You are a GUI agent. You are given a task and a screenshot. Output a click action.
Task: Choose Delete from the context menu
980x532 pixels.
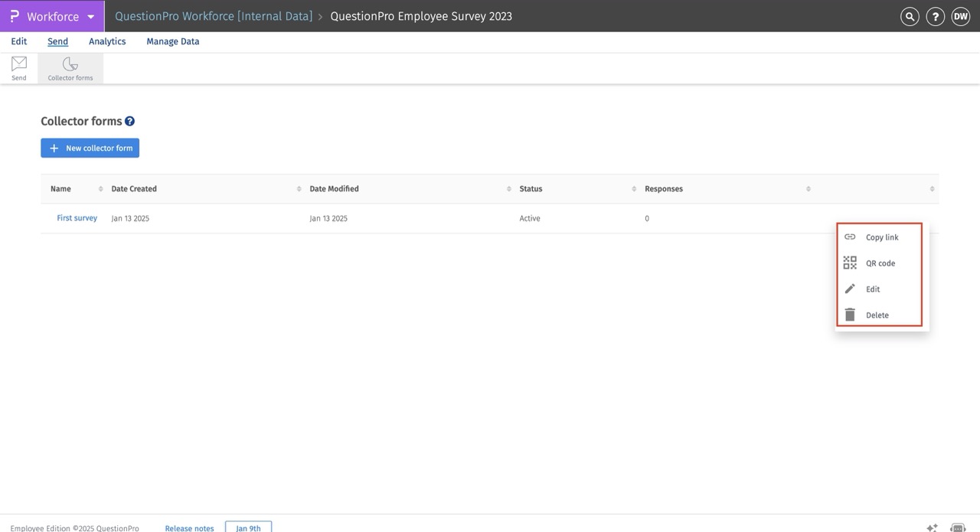[879, 315]
